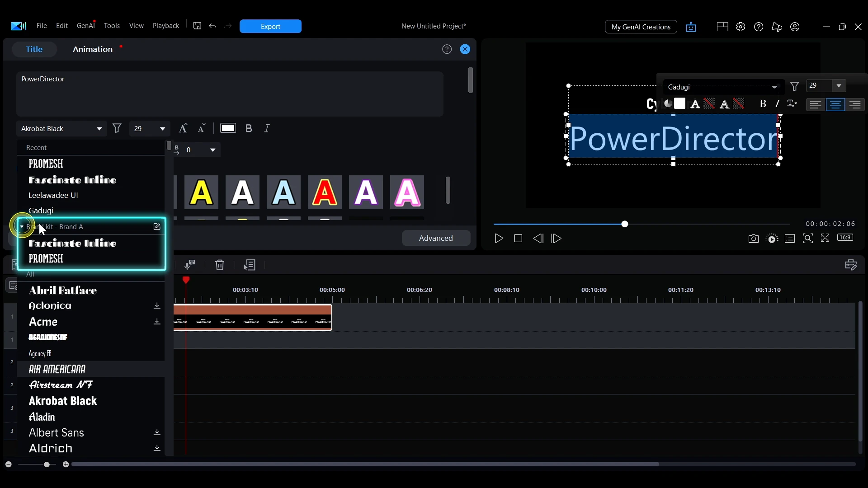Open the File menu
This screenshot has height=488, width=868.
42,26
